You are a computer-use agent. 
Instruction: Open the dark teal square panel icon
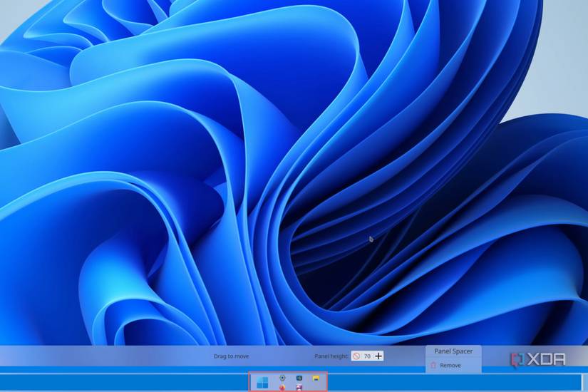point(299,378)
